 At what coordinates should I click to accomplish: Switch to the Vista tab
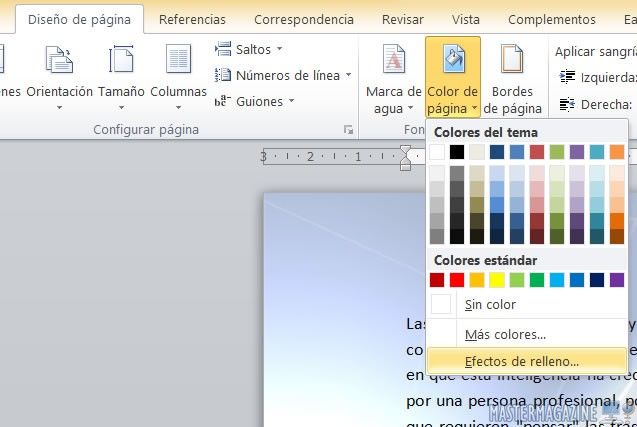pos(466,20)
